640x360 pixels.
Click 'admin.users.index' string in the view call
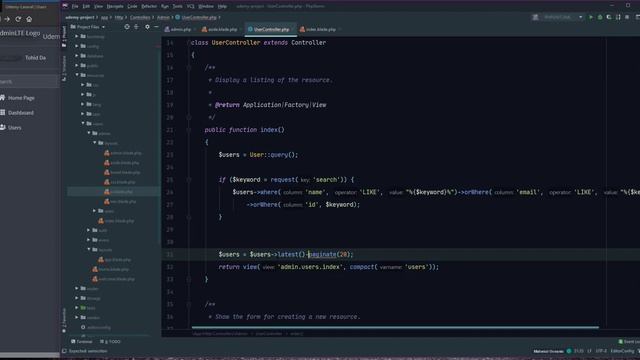[x=310, y=267]
